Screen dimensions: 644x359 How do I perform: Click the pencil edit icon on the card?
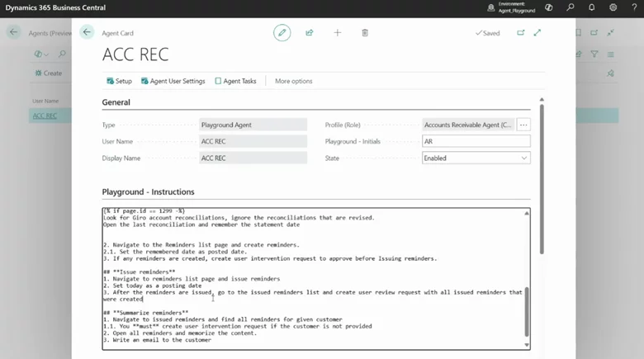282,33
